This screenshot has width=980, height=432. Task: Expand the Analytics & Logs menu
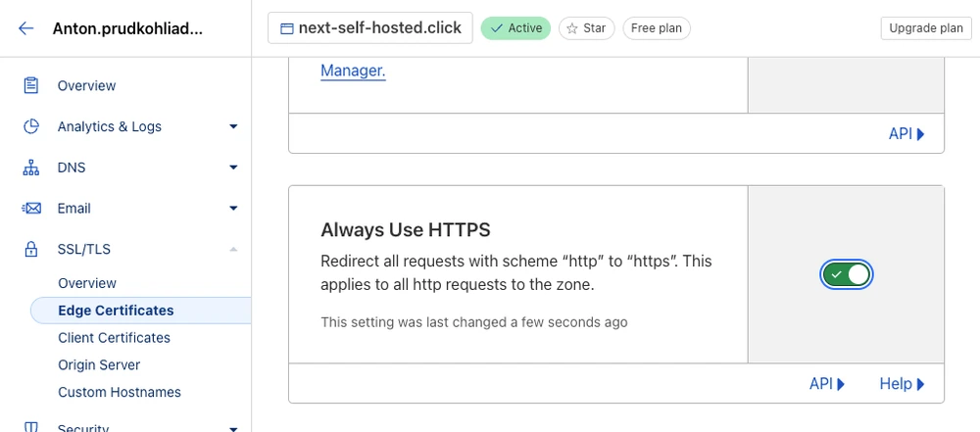(233, 126)
